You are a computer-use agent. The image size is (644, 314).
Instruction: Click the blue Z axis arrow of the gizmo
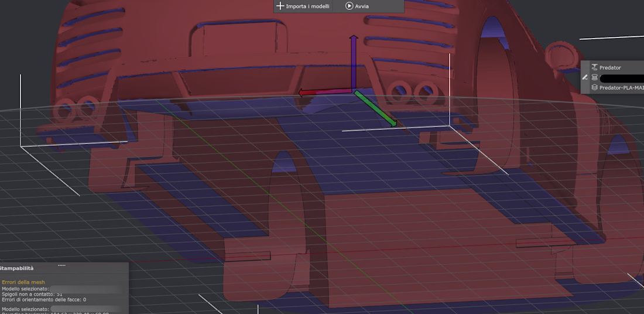tap(353, 62)
